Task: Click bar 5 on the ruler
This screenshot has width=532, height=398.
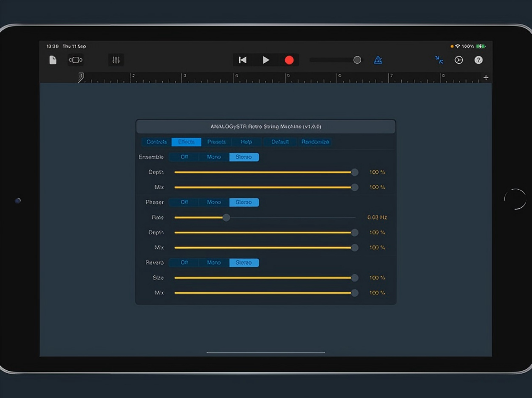Action: pos(288,75)
